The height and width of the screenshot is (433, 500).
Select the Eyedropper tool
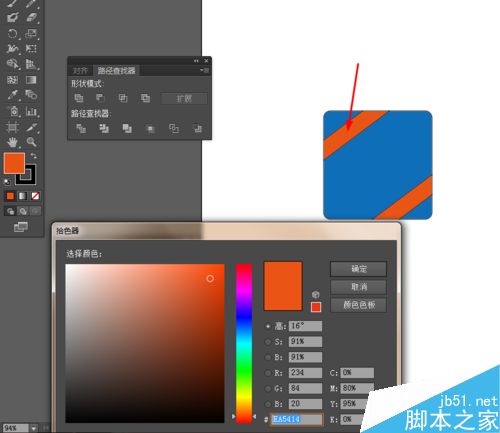pyautogui.click(x=12, y=95)
